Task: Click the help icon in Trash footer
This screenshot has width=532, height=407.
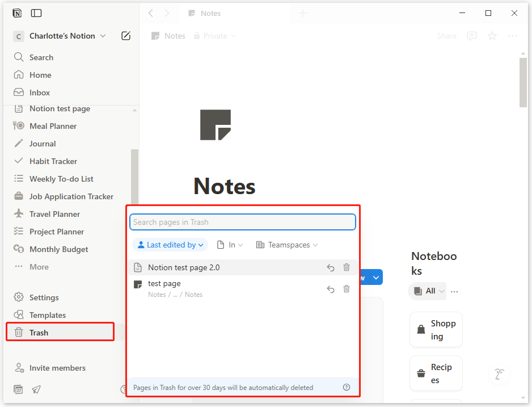Action: pos(347,387)
